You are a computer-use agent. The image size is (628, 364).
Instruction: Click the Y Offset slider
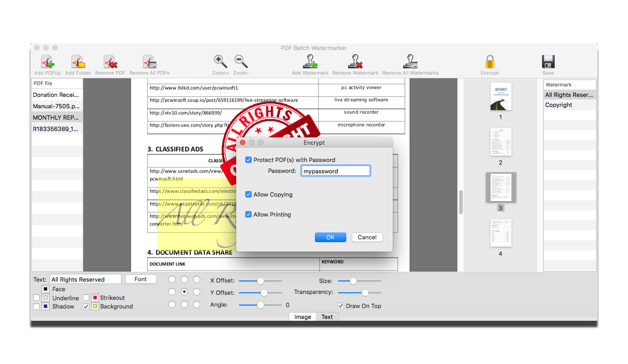[260, 293]
